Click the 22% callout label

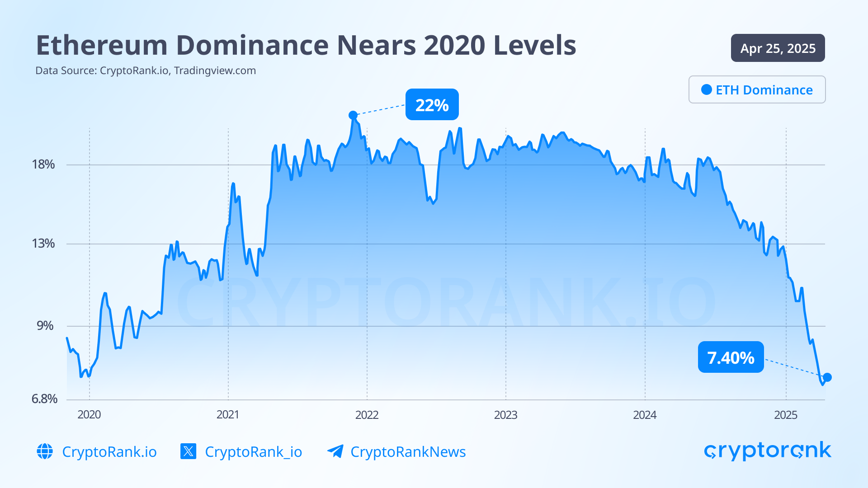click(x=432, y=104)
